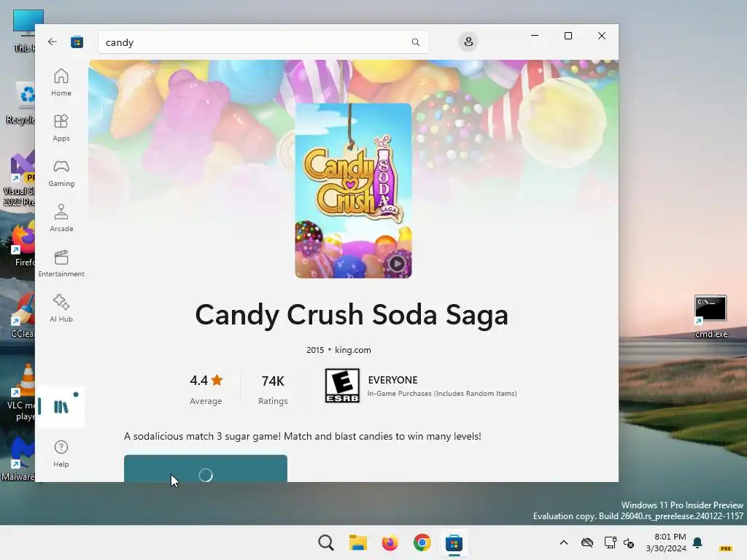Select the Malwarebytes desktop shortcut
This screenshot has width=747, height=560.
[18, 459]
